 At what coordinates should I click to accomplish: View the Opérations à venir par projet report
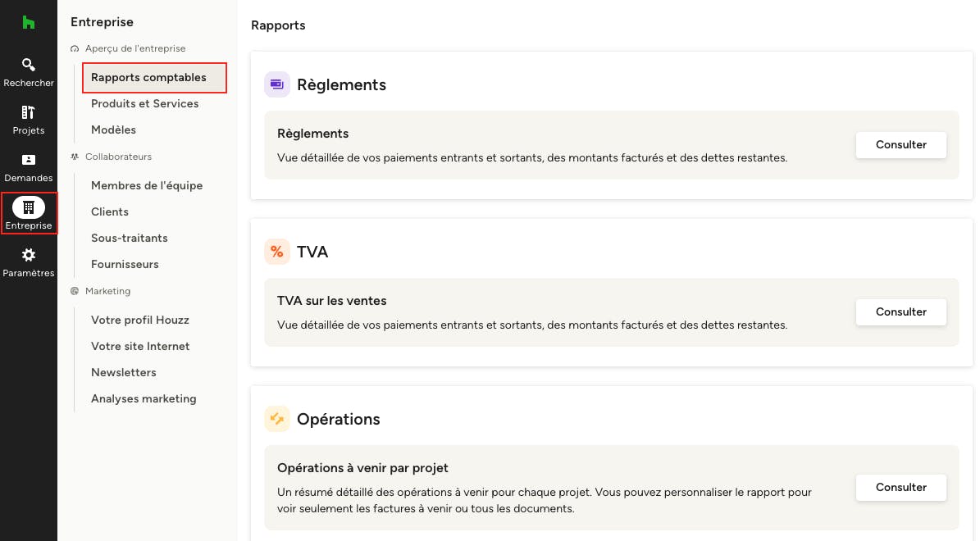(x=900, y=488)
